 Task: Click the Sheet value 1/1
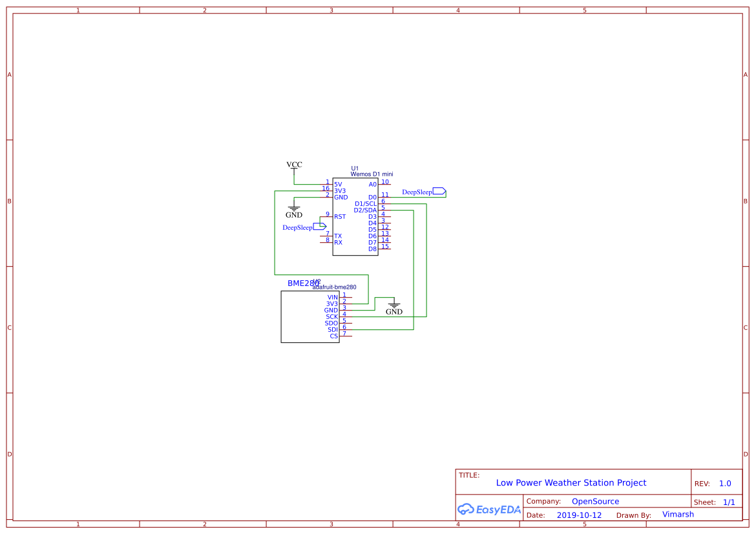[x=729, y=502]
